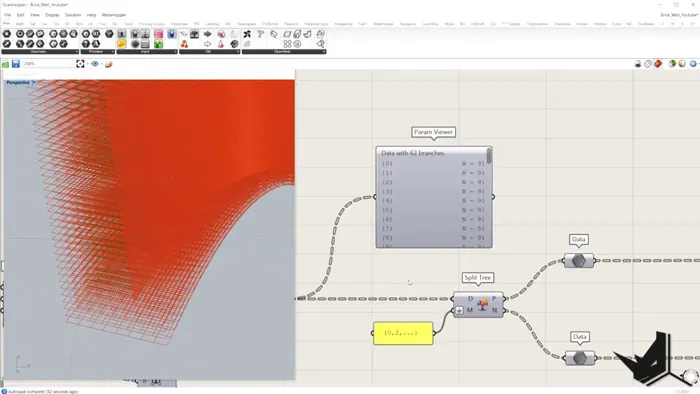Click Param Viewer input grip
This screenshot has height=394, width=700.
click(x=375, y=197)
